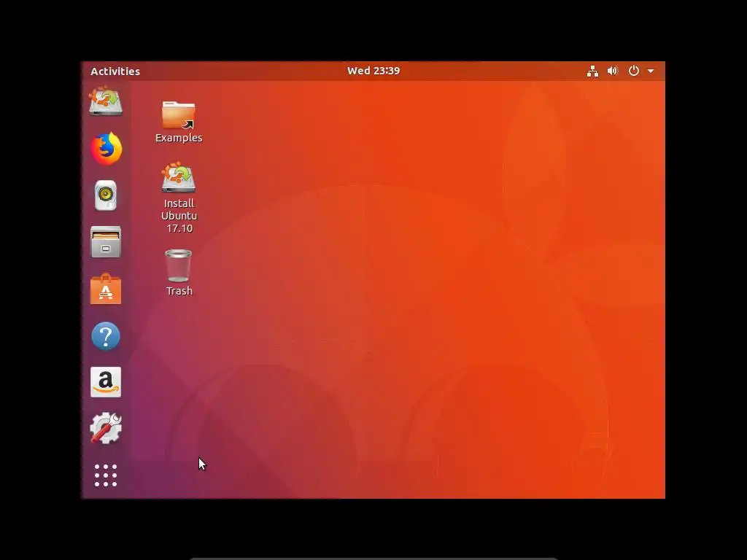Launch the Amazon dock icon
This screenshot has width=747, height=560.
click(x=106, y=382)
